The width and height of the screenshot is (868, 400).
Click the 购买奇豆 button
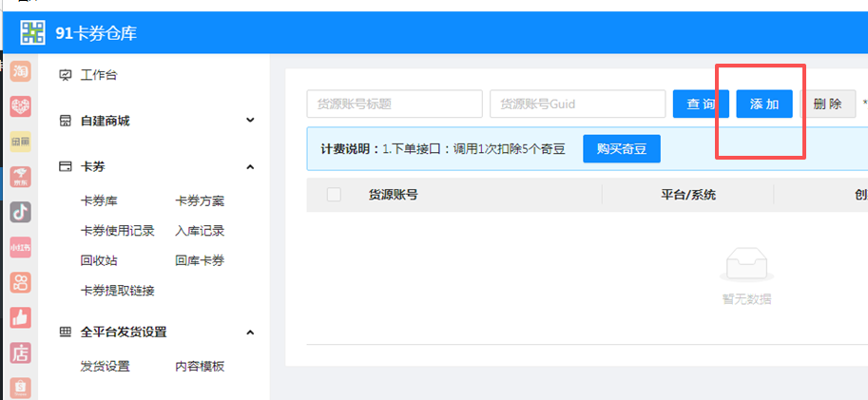[621, 149]
